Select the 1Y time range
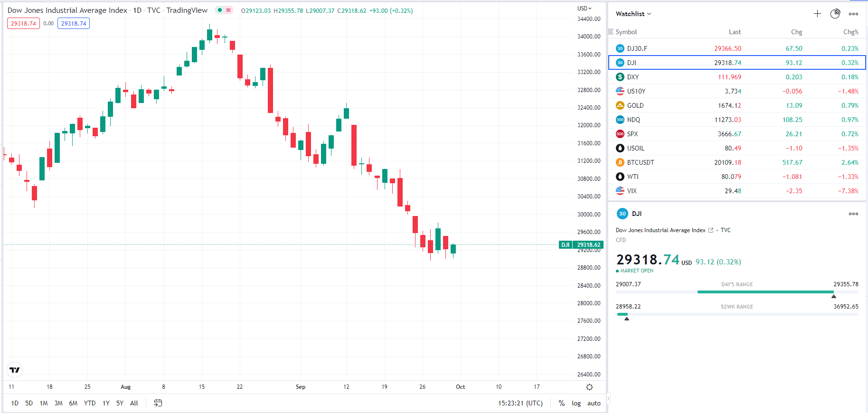868x413 pixels. tap(106, 403)
